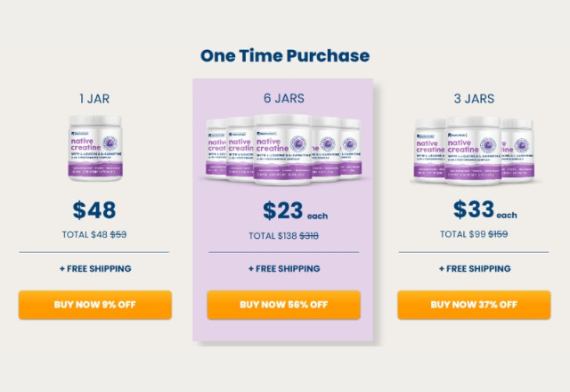Click FREE SHIPPING under the 1 jar option
The width and height of the screenshot is (570, 392).
pos(94,268)
